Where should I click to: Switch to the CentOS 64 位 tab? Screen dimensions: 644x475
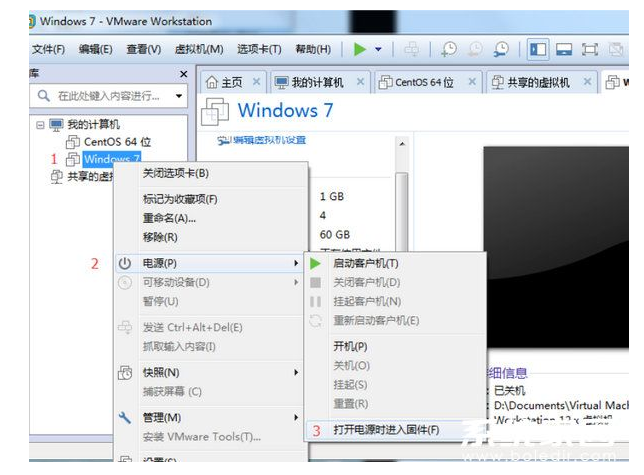pyautogui.click(x=416, y=82)
